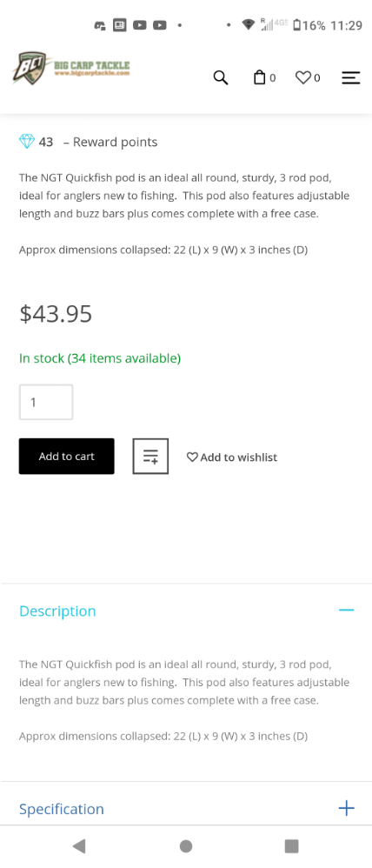This screenshot has height=868, width=372.
Task: Open the hamburger navigation menu
Action: pos(351,78)
